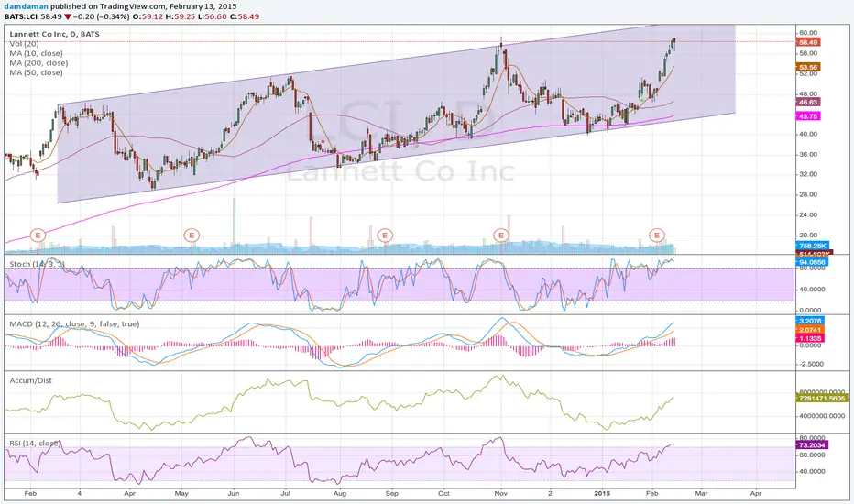Click the 'Jul' label on time axis
The image size is (854, 504).
click(x=285, y=494)
